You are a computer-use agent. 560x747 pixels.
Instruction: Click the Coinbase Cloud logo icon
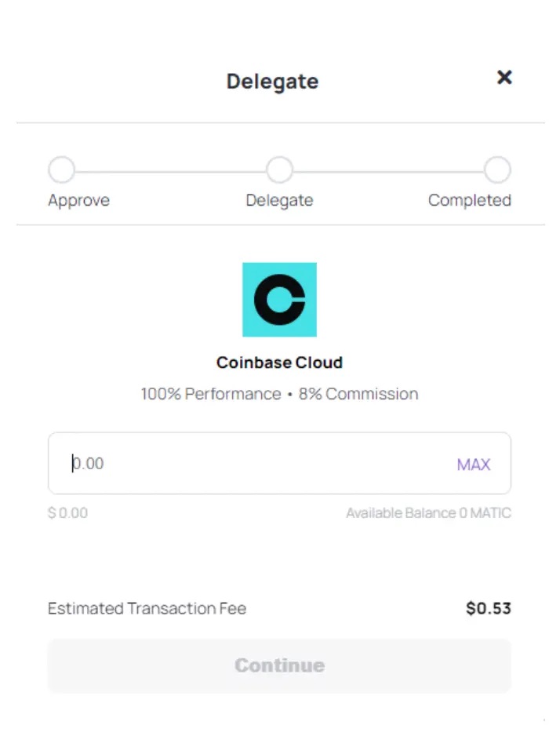279,299
